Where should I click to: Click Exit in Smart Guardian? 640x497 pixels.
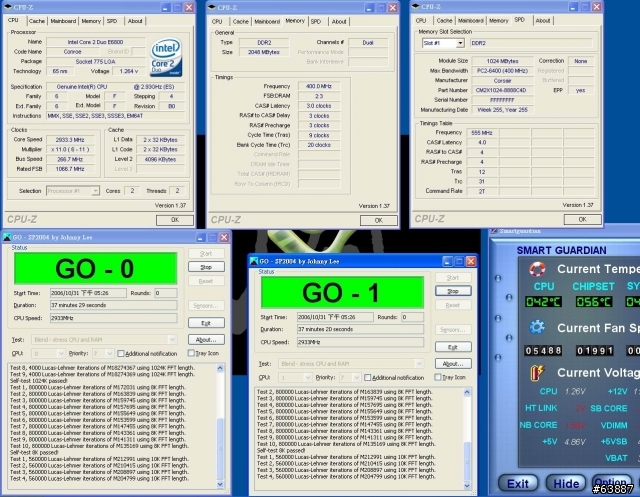[518, 484]
